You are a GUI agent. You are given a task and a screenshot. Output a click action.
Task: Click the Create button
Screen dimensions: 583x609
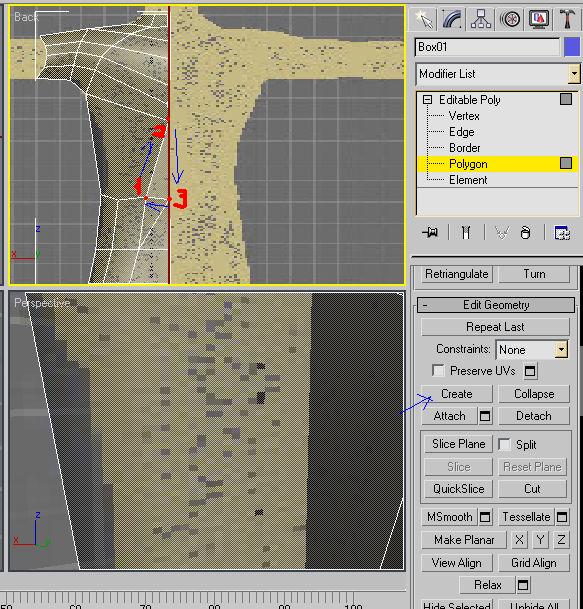pos(457,394)
